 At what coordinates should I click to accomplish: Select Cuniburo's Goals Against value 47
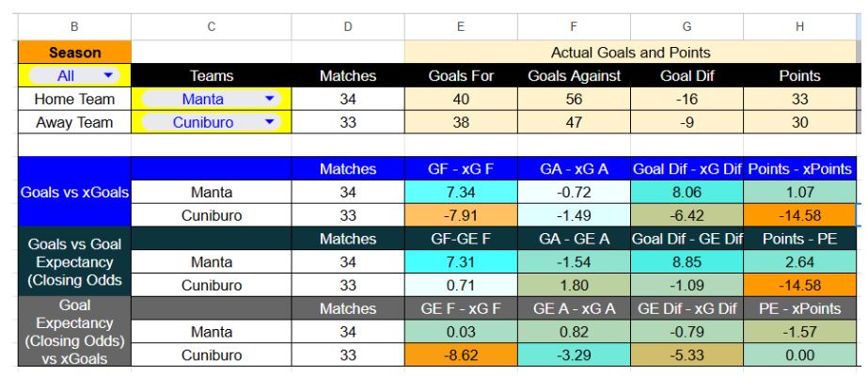[575, 122]
